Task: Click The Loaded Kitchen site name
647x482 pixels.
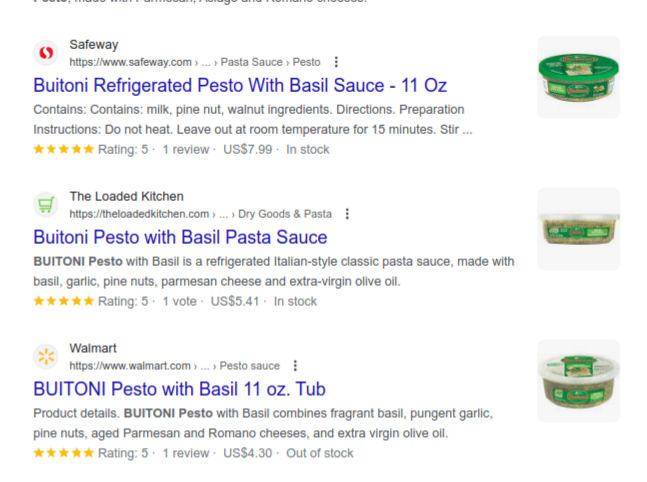Action: tap(126, 197)
